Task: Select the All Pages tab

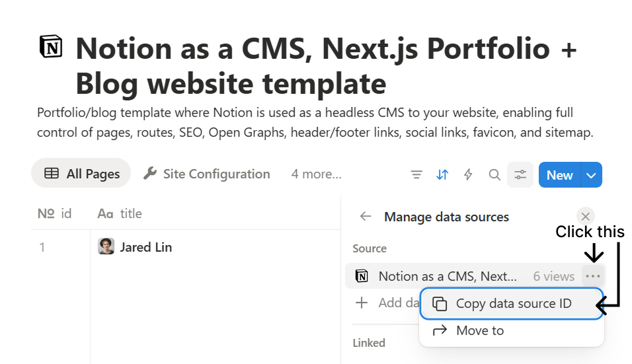Action: point(82,174)
